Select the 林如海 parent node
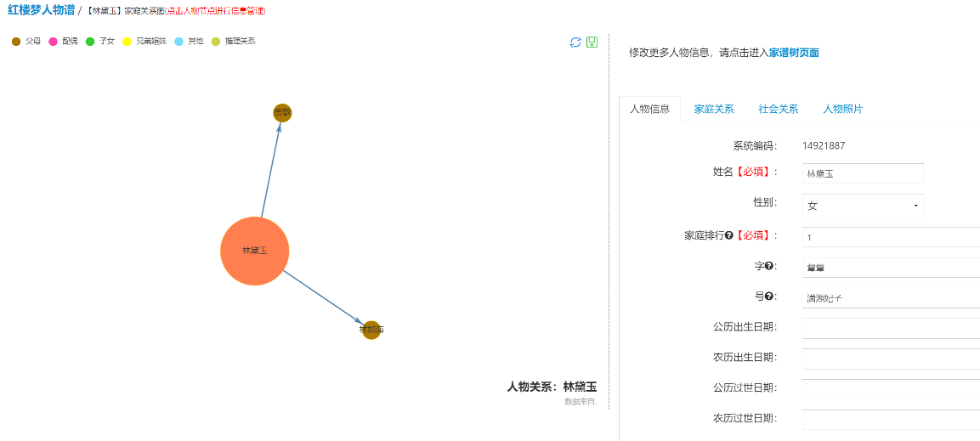This screenshot has width=980, height=441. (371, 330)
